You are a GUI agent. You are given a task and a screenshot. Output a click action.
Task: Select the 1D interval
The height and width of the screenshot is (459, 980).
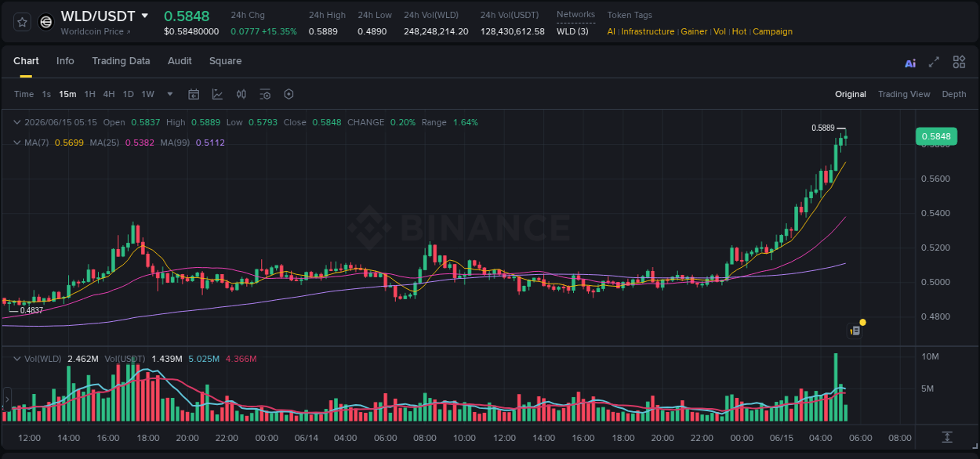(128, 94)
